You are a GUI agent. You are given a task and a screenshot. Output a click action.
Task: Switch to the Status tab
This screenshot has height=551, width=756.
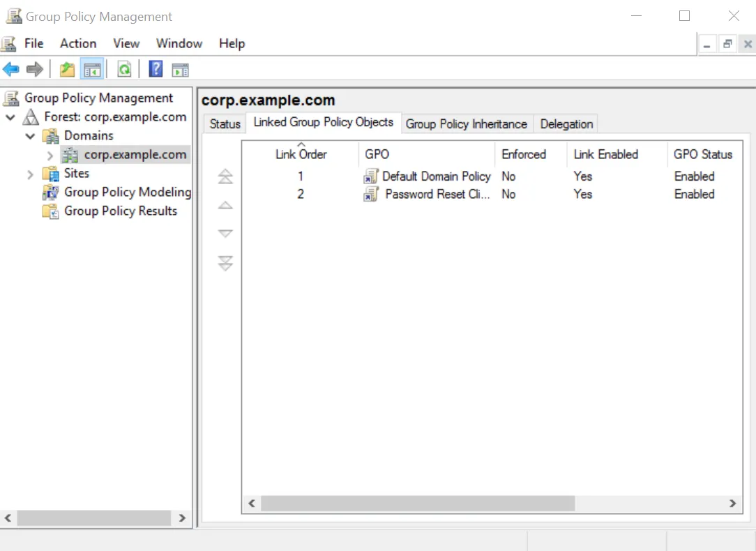[225, 124]
